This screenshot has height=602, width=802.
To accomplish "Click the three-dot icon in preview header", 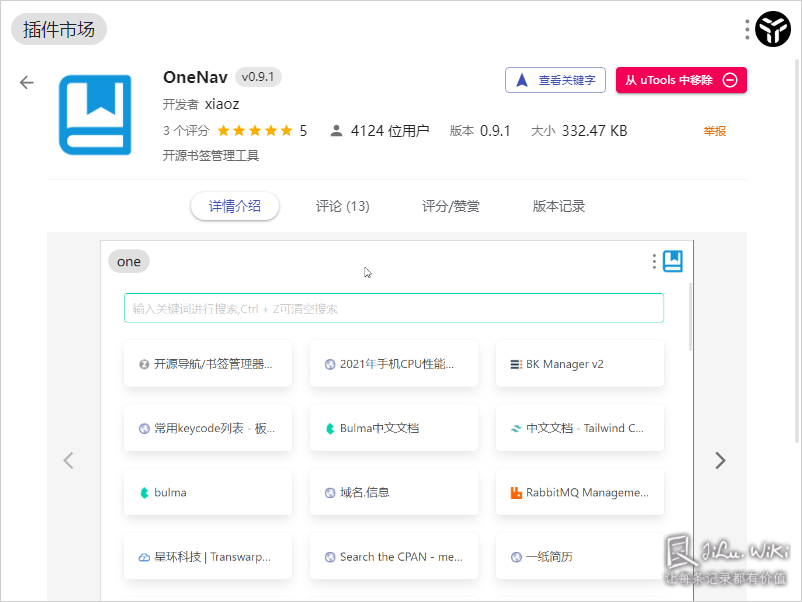I will click(x=654, y=261).
